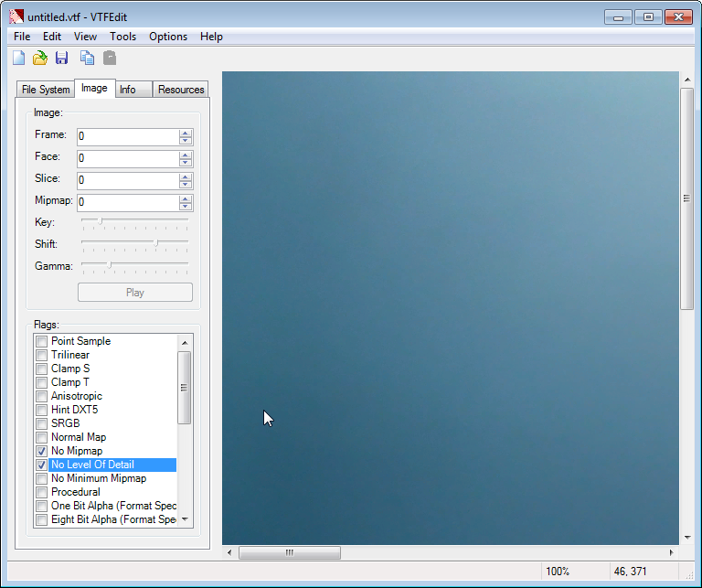Click the Frame number field

pyautogui.click(x=128, y=136)
